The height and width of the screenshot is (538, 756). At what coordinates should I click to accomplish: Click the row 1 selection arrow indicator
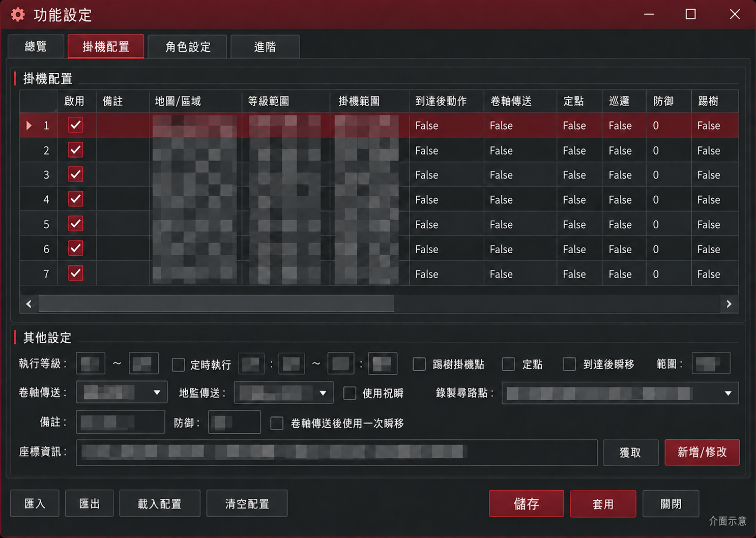[x=29, y=125]
